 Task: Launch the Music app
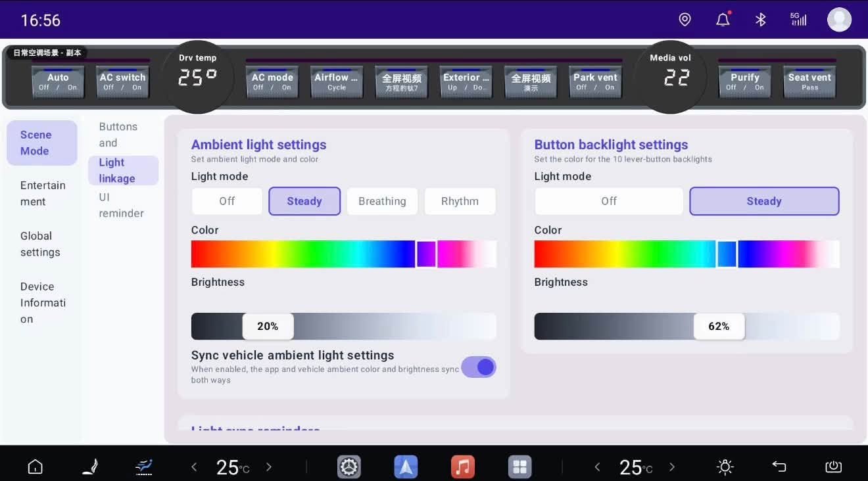coord(463,467)
